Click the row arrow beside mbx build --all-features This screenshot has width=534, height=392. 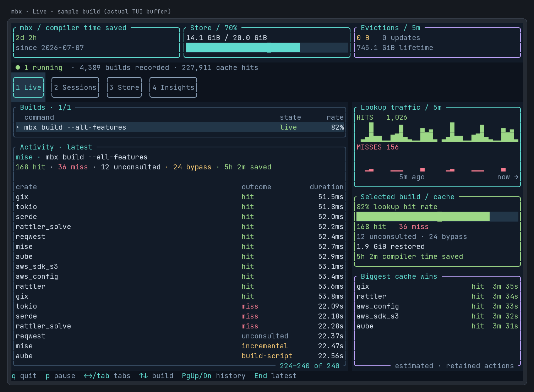[18, 127]
